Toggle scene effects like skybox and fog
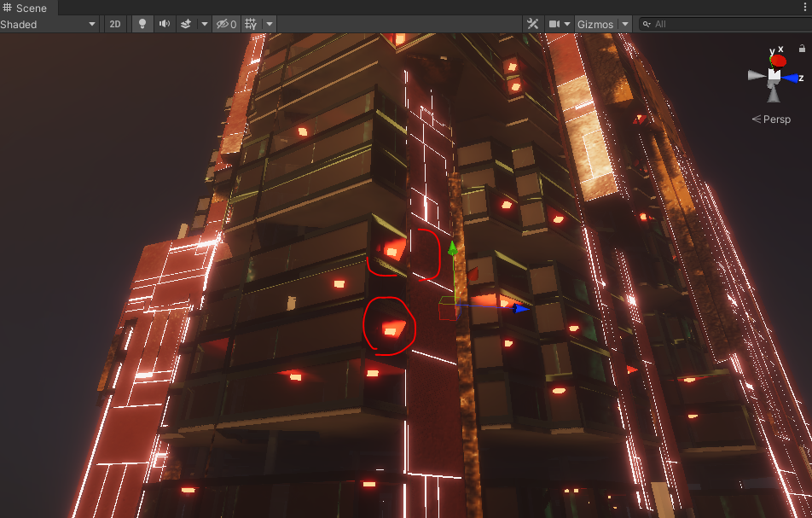This screenshot has width=812, height=518. tap(185, 24)
